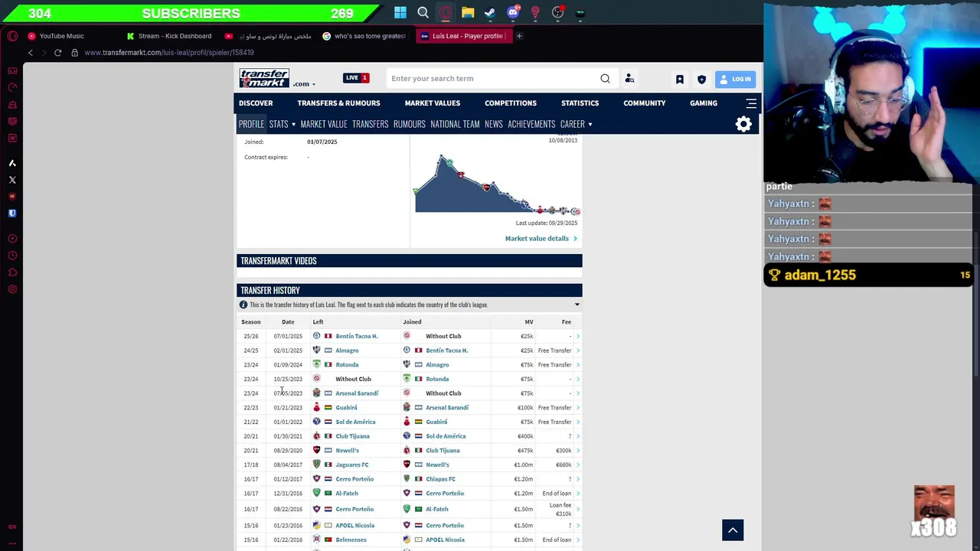Open the Club Tijuana link in Left column
This screenshot has width=980, height=551.
(352, 436)
